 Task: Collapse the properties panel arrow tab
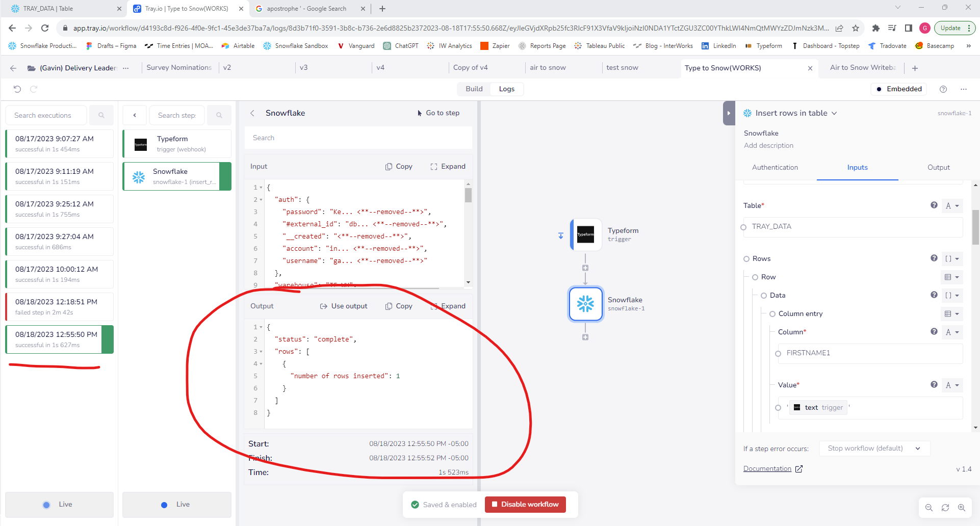tap(729, 113)
